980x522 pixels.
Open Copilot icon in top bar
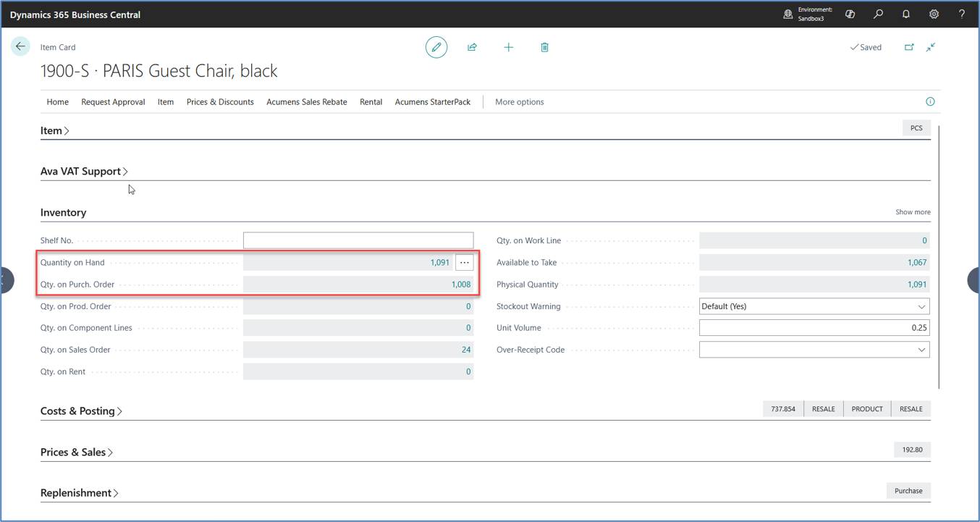pos(850,14)
